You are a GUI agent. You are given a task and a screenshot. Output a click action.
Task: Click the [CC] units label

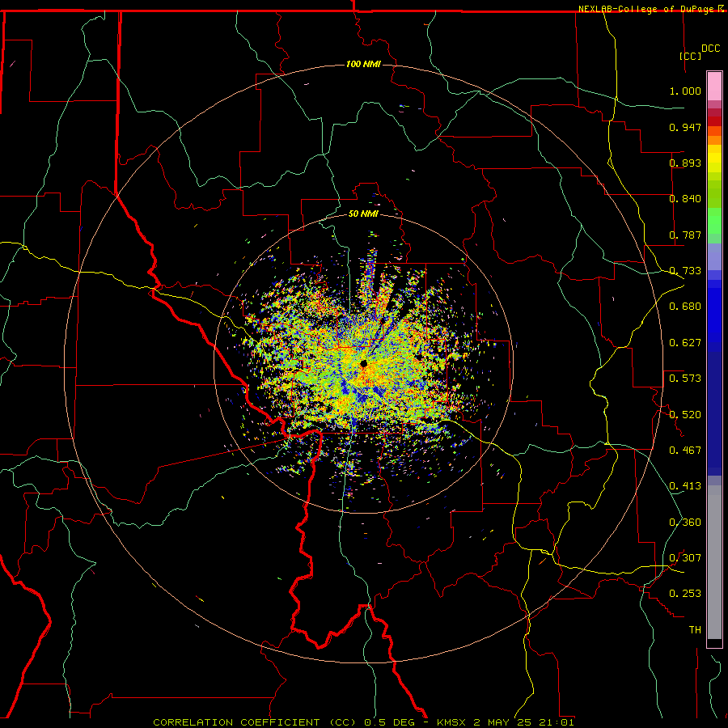(x=691, y=56)
